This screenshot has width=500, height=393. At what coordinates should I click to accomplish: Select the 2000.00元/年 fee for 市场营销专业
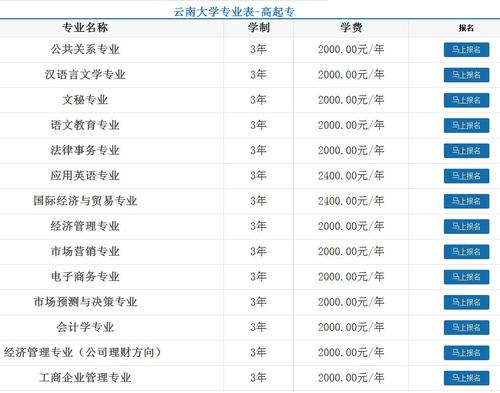[351, 251]
